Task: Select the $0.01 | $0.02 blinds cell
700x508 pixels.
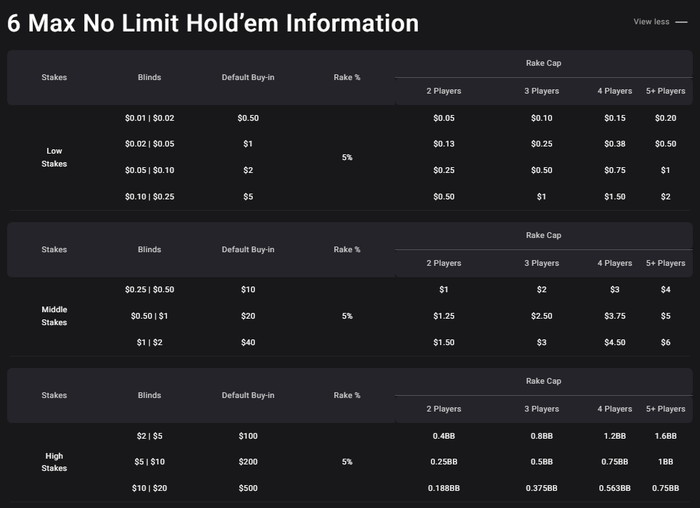Action: [x=150, y=118]
